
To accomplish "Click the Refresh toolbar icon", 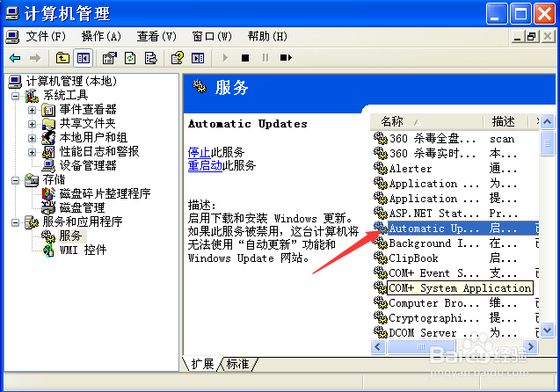I will (x=130, y=58).
